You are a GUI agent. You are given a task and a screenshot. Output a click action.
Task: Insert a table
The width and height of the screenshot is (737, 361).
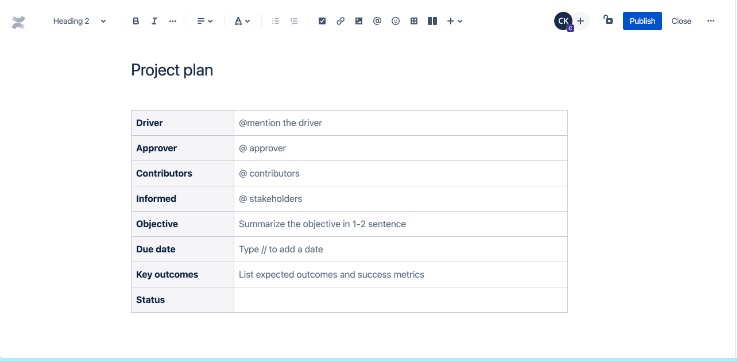pos(414,21)
